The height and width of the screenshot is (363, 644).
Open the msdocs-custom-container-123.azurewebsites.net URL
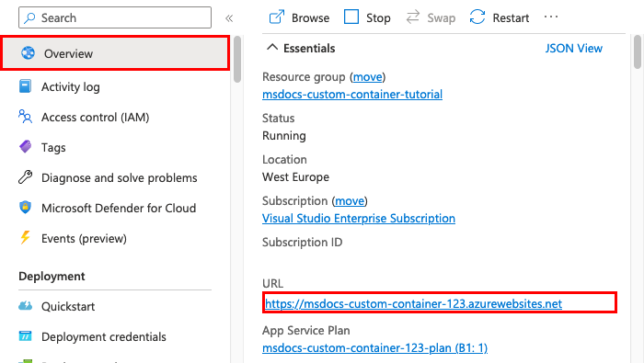point(413,303)
